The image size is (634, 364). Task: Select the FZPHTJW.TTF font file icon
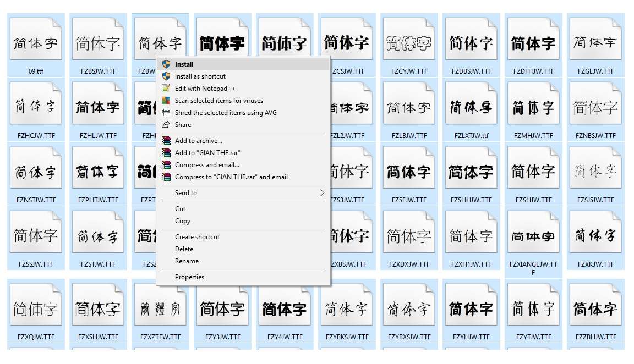tap(99, 168)
